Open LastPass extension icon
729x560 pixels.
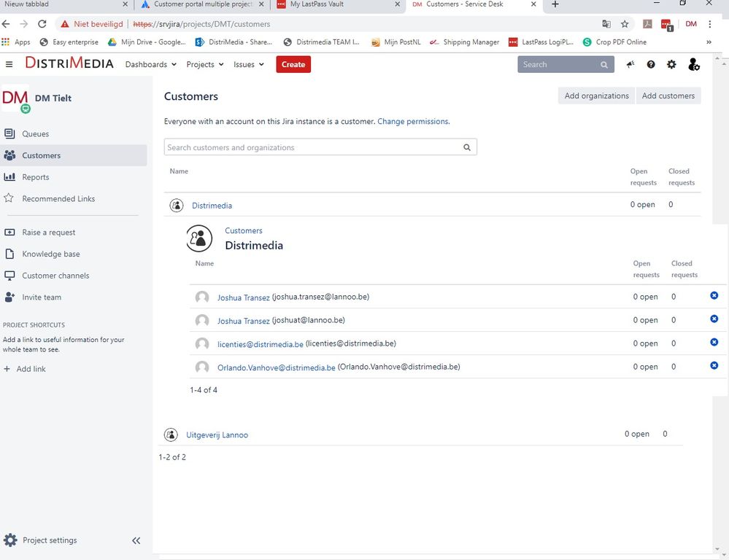(667, 24)
